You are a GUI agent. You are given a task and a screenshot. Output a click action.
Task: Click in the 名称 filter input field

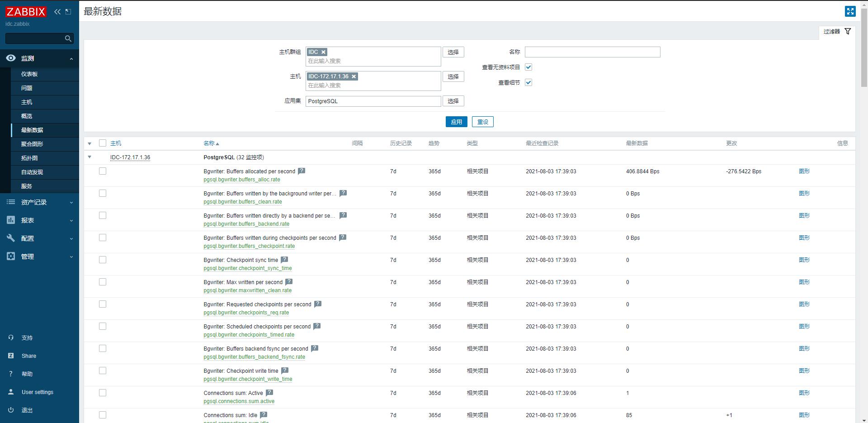[x=592, y=52]
